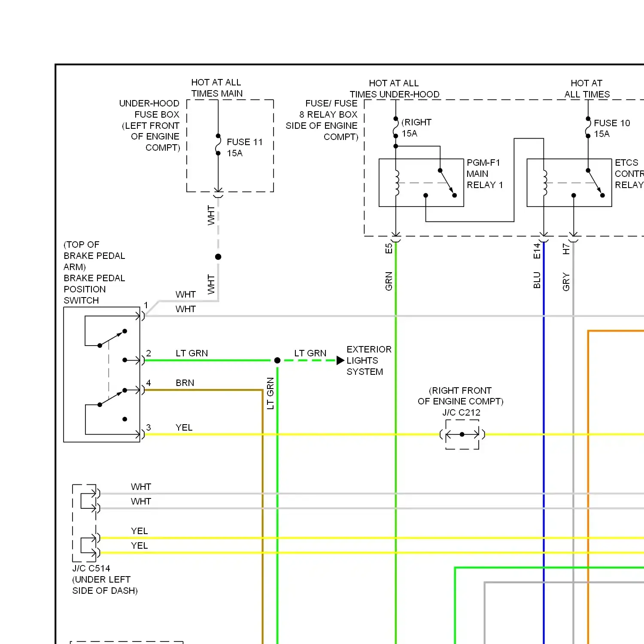The height and width of the screenshot is (644, 644).
Task: Select '(UNDER LEFT SIDE OF DASH)' location text
Action: click(x=105, y=585)
